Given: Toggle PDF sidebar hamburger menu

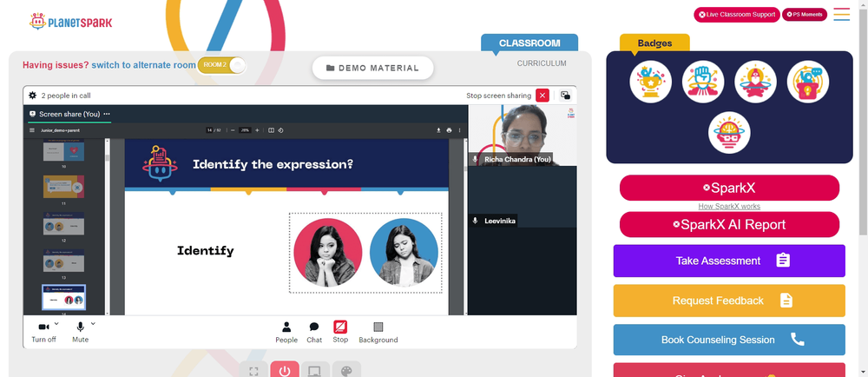Looking at the screenshot, I should pyautogui.click(x=32, y=130).
